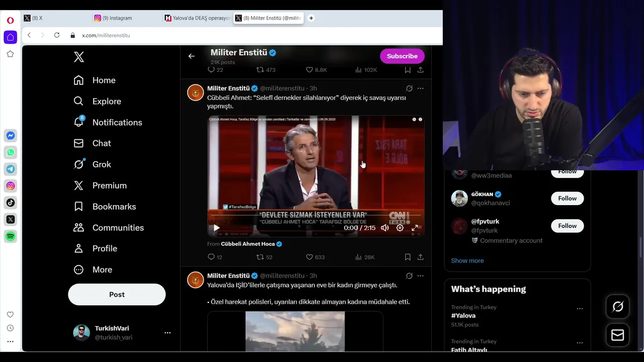Go to Home in X navigation
Screen dimensions: 644x362
click(95, 80)
